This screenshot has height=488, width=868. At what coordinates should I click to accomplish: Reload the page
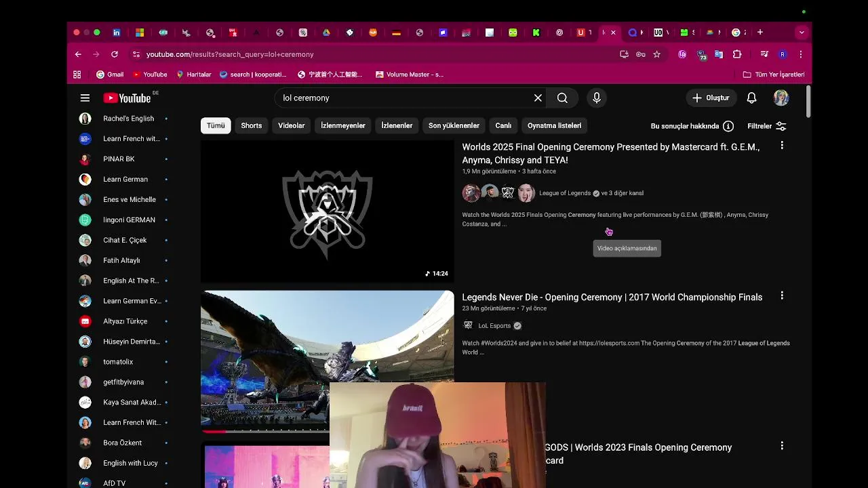pos(115,54)
